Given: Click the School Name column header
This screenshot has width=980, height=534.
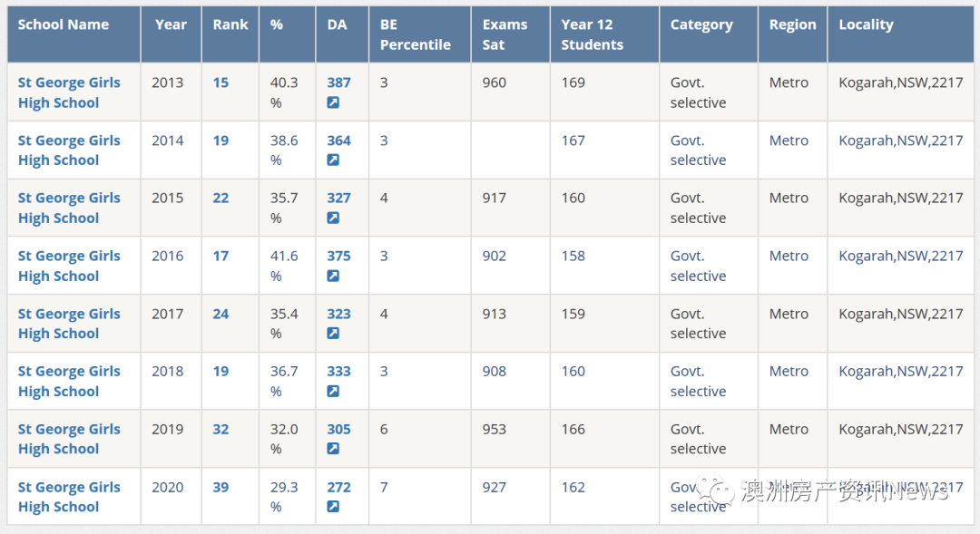Looking at the screenshot, I should click(64, 24).
